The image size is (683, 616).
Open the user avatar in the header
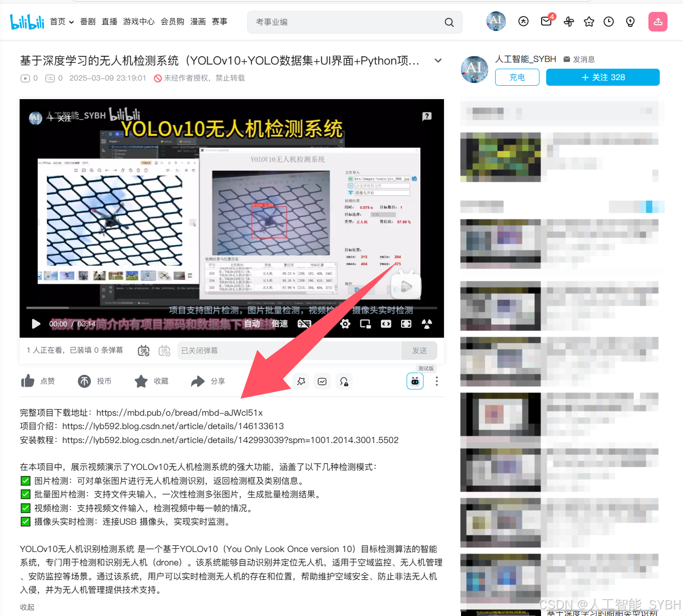496,21
